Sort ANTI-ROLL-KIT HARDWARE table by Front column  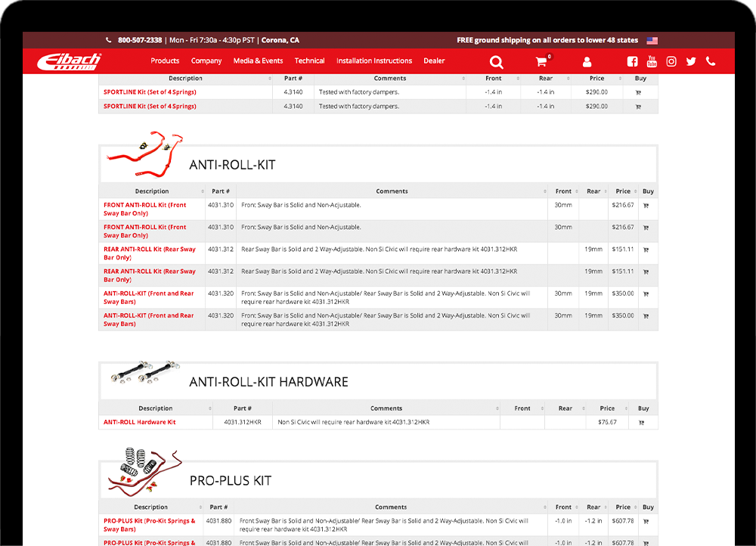coord(522,408)
